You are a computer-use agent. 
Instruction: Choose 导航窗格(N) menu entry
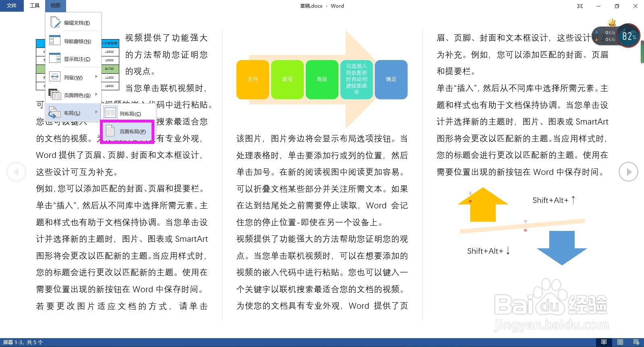[x=73, y=41]
